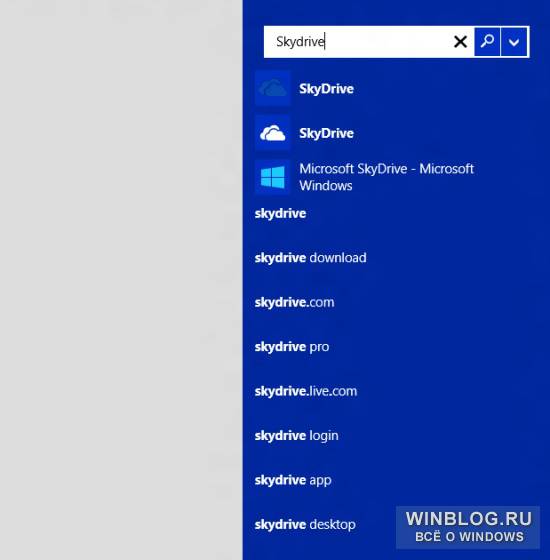The height and width of the screenshot is (560, 550).
Task: Open the white cloud SkyDrive app icon
Action: (272, 133)
